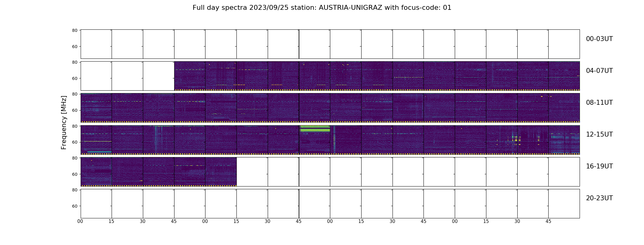Click the "80" tick of the 00-03UT row
Screen dimensions: 644x245
pos(75,30)
